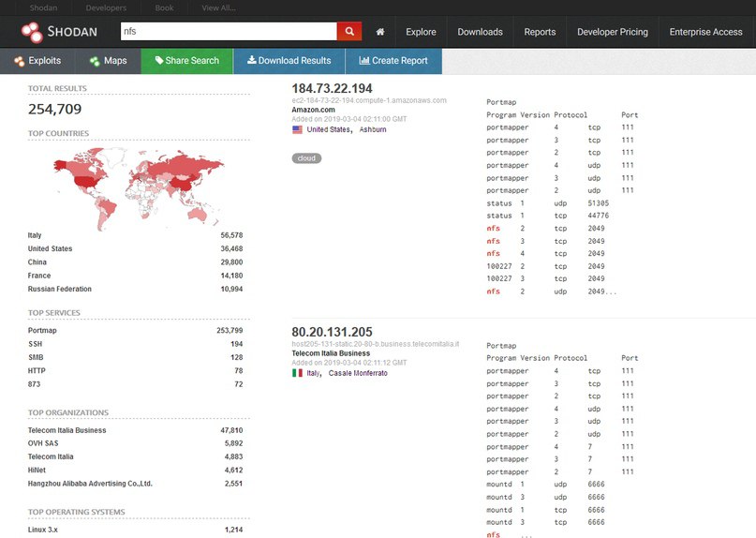The image size is (756, 538).
Task: Filter by Portmap in Top Services
Action: (42, 331)
